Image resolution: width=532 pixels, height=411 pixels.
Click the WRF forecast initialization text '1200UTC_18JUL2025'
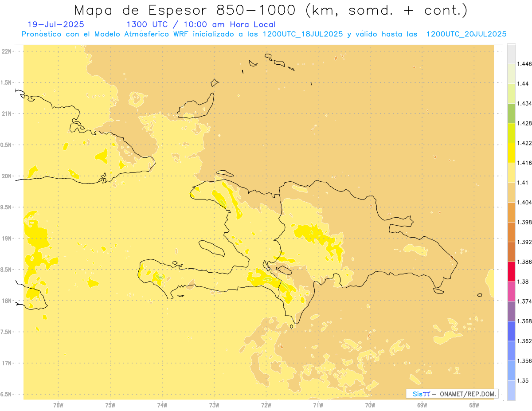303,34
